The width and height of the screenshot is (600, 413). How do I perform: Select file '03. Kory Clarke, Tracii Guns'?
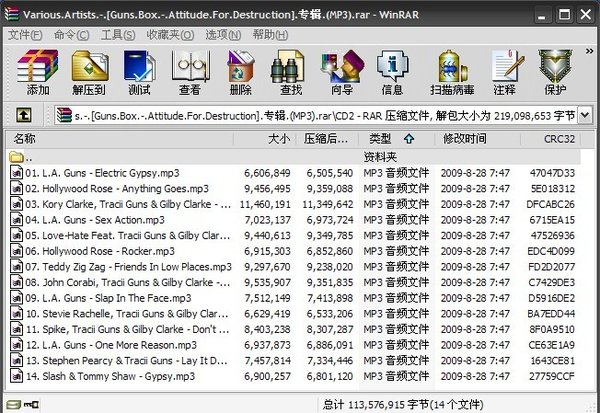coord(293,204)
